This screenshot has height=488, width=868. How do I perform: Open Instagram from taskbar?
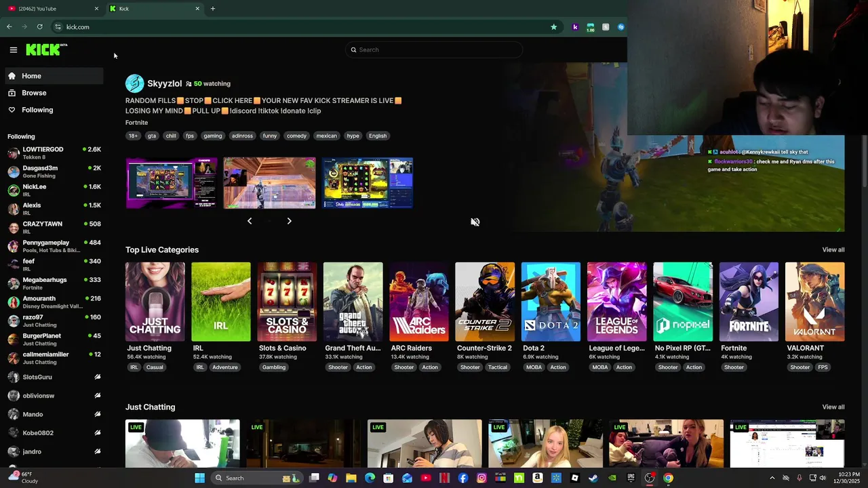(481, 478)
